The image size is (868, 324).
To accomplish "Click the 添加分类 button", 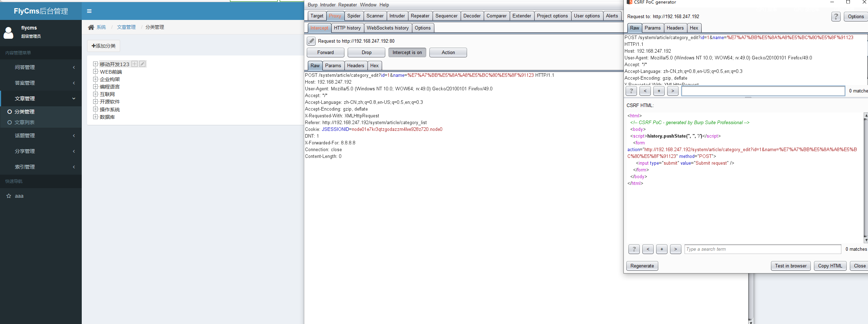I will point(103,46).
